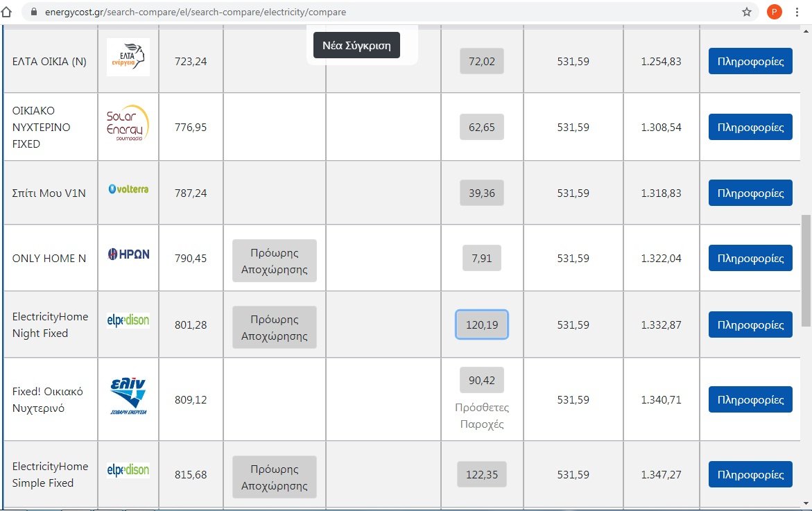Bookmark this page with the star icon
812x511 pixels.
[746, 12]
